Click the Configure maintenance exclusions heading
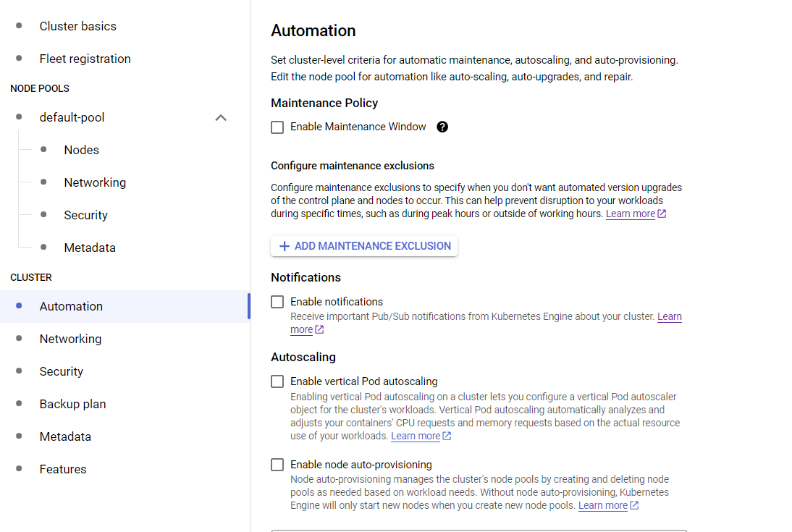 [x=353, y=166]
